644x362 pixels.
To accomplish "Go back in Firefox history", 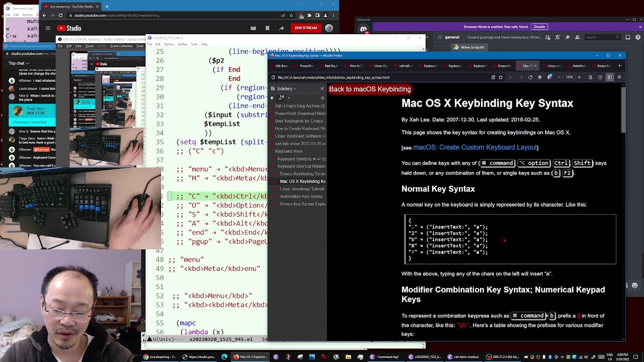I will point(511,77).
